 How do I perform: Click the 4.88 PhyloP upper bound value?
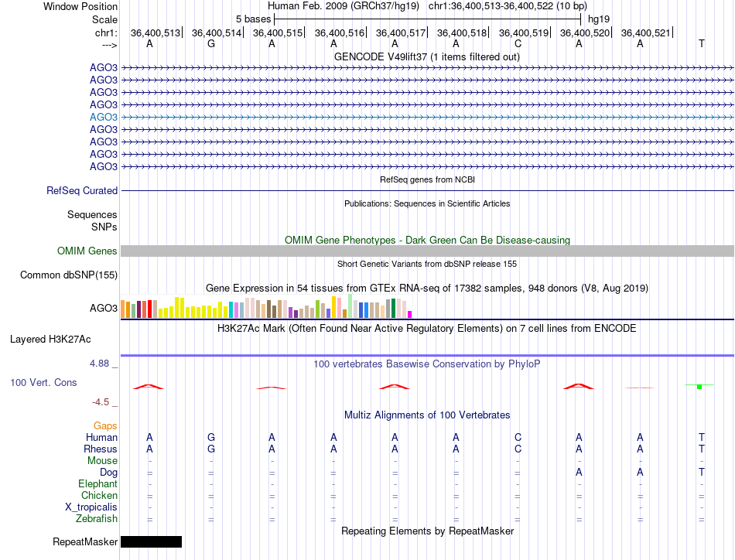(x=99, y=364)
